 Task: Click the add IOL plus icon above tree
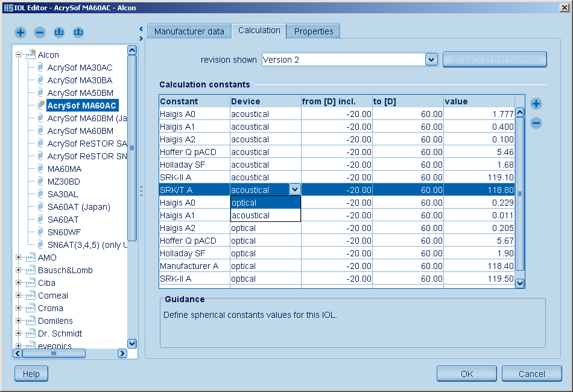21,32
